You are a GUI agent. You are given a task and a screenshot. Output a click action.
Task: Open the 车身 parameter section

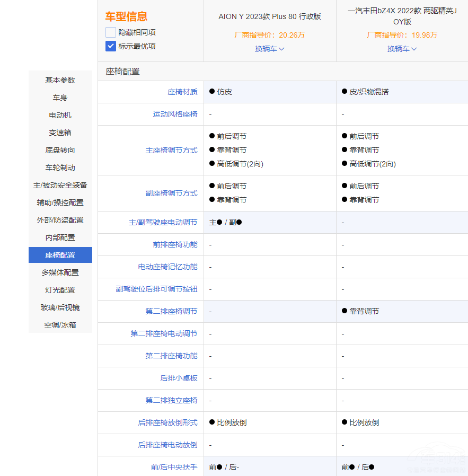(x=60, y=98)
